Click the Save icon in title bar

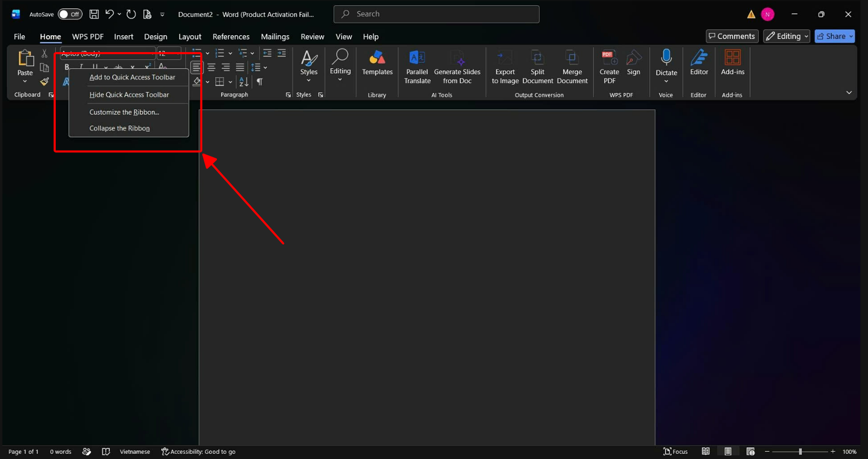[x=94, y=14]
